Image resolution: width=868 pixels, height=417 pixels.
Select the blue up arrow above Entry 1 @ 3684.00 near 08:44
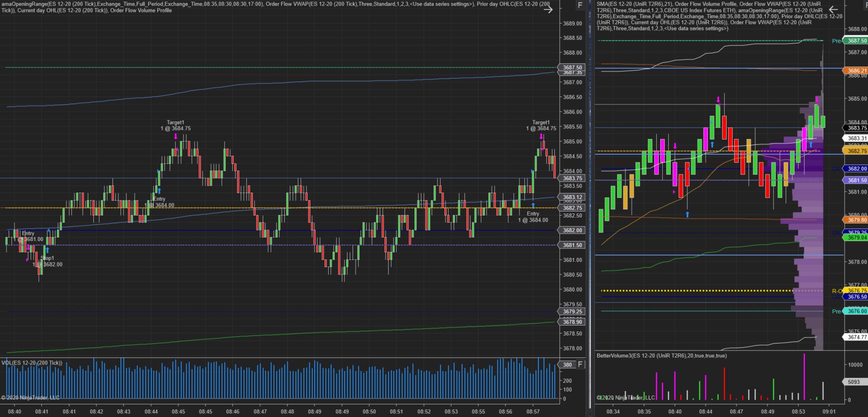pyautogui.click(x=159, y=190)
